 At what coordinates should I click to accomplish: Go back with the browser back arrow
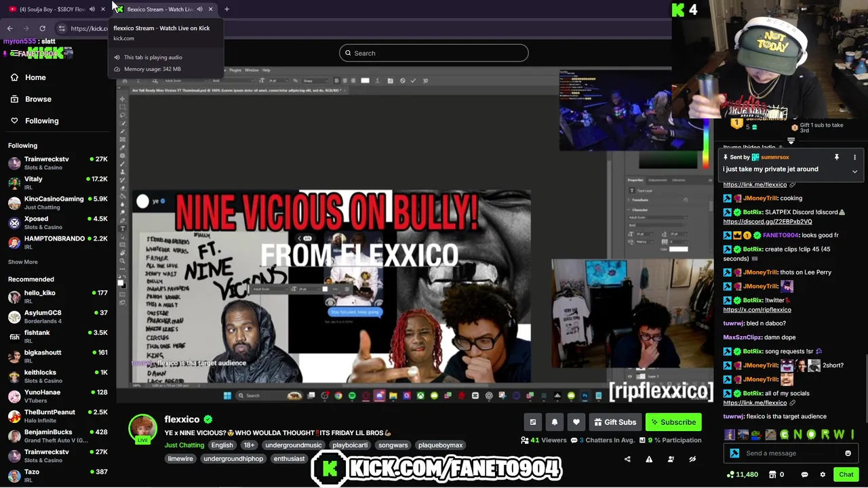(9, 28)
